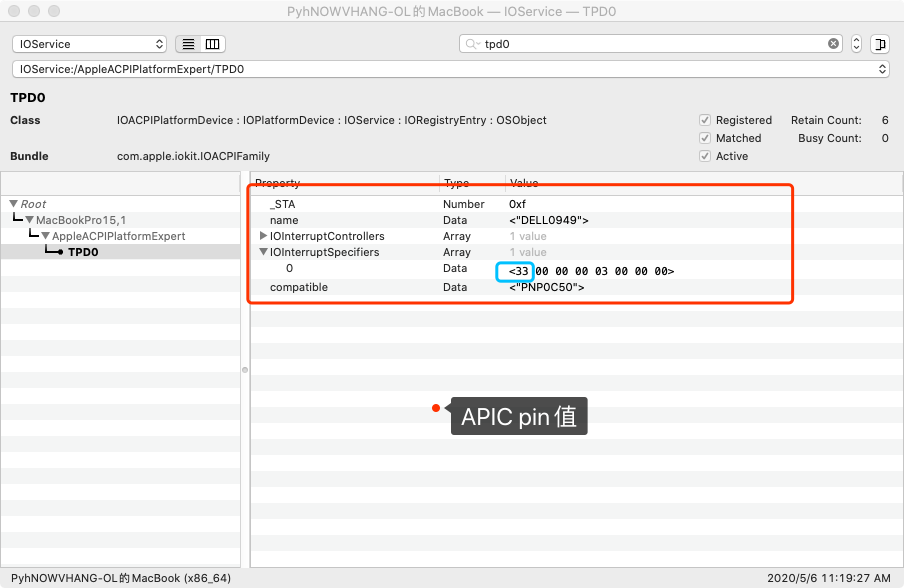Expand the IOInterruptControllers array
This screenshot has height=588, width=904.
[263, 236]
